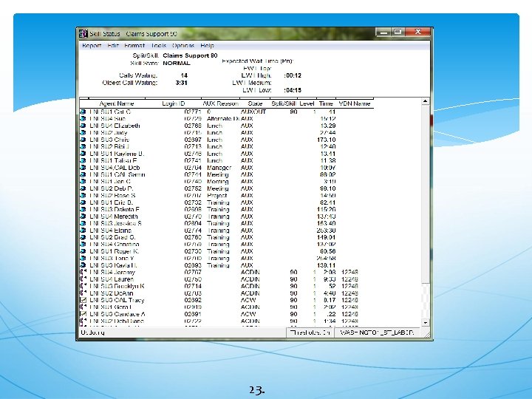Click the Skill State value NORMAL
532x399 pixels.
coord(177,63)
